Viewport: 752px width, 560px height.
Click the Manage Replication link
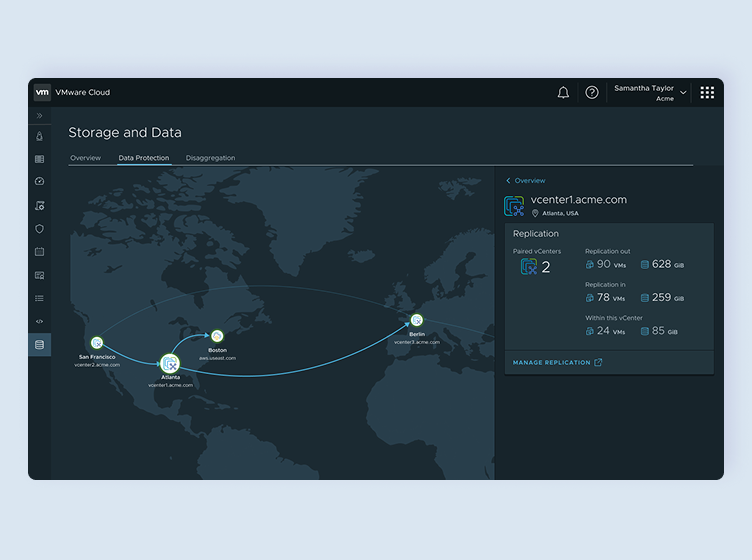click(557, 363)
